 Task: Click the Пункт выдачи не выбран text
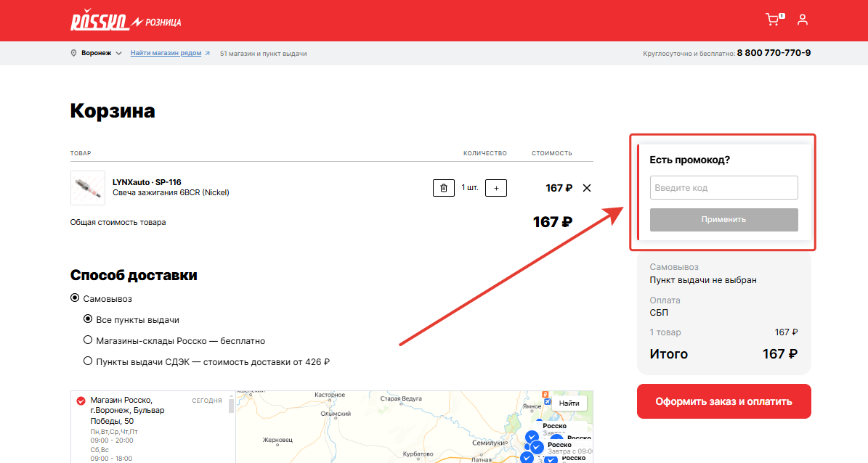pos(703,280)
